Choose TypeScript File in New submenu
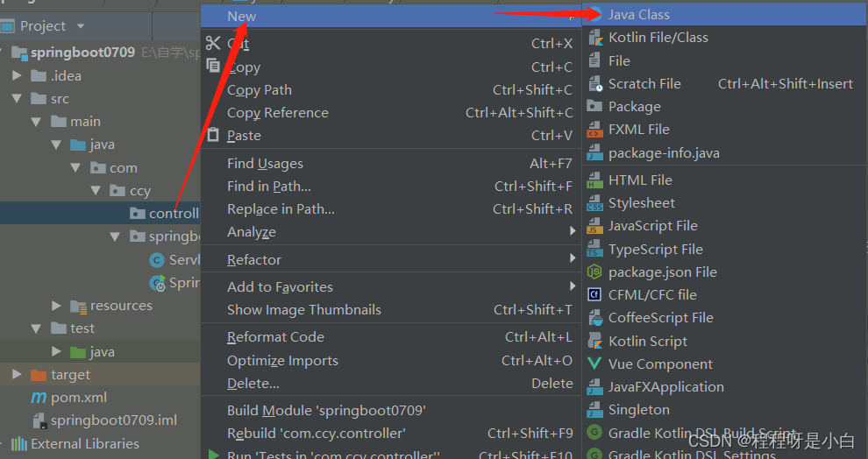868x459 pixels. pos(656,250)
